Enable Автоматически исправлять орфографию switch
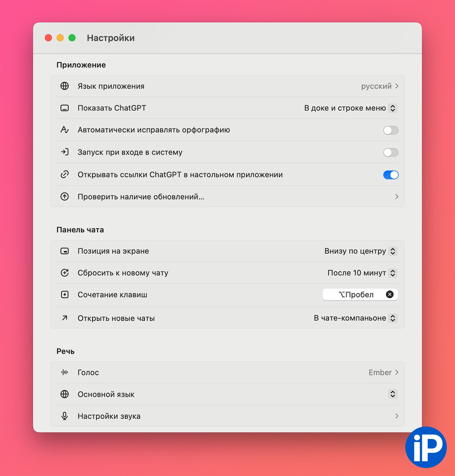Image resolution: width=455 pixels, height=476 pixels. coord(391,130)
